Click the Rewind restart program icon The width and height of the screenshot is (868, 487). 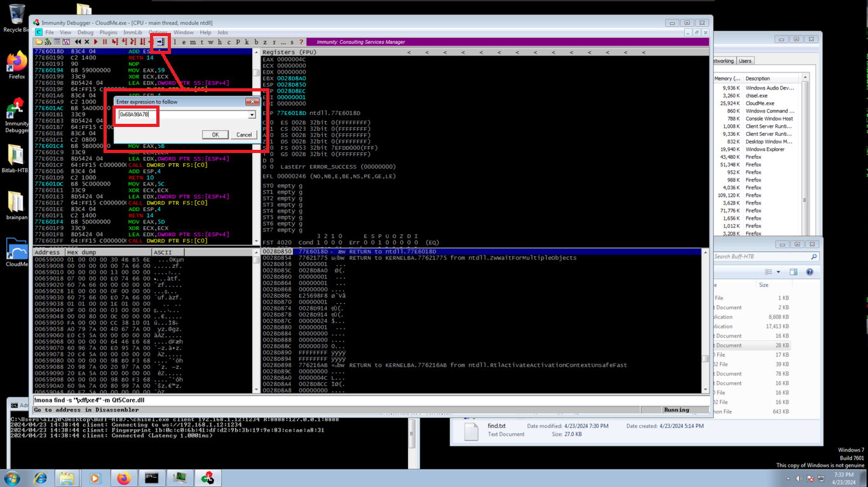click(78, 42)
